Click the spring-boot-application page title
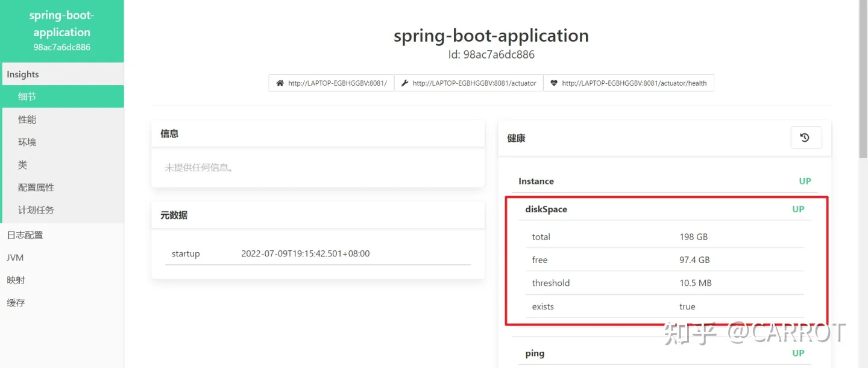The width and height of the screenshot is (868, 368). pyautogui.click(x=491, y=36)
